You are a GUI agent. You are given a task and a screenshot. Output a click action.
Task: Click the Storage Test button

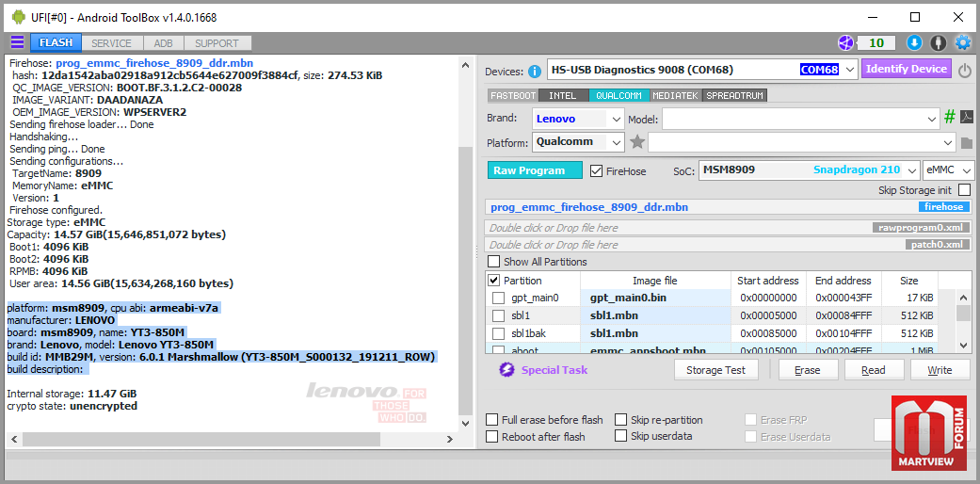716,369
